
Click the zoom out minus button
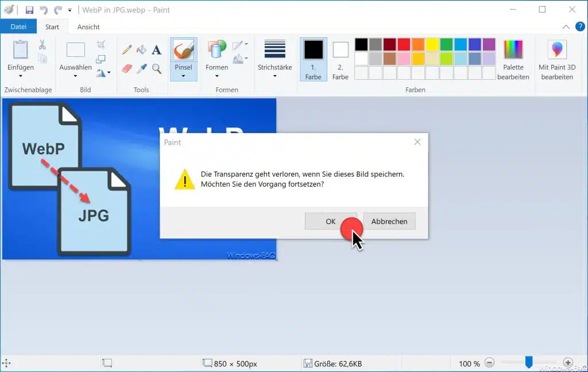[x=489, y=363]
